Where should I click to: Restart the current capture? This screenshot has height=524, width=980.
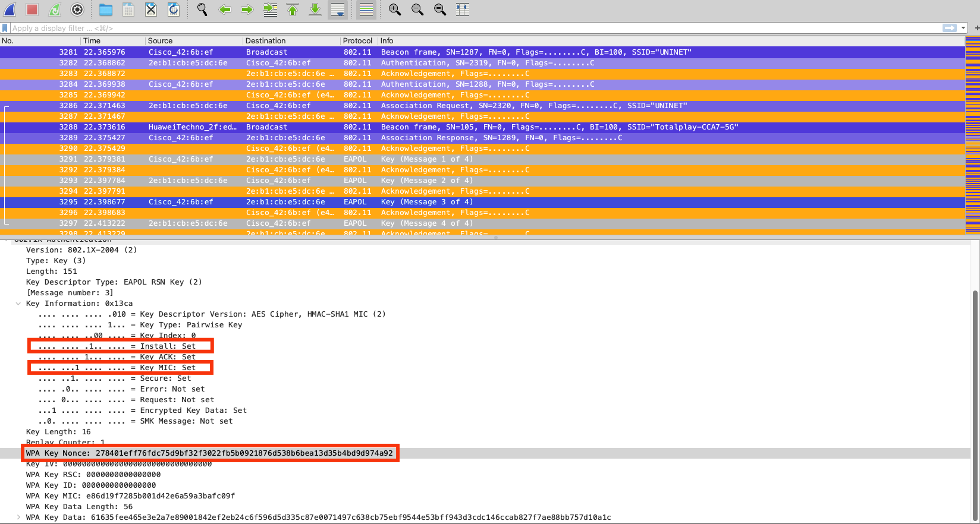click(55, 10)
